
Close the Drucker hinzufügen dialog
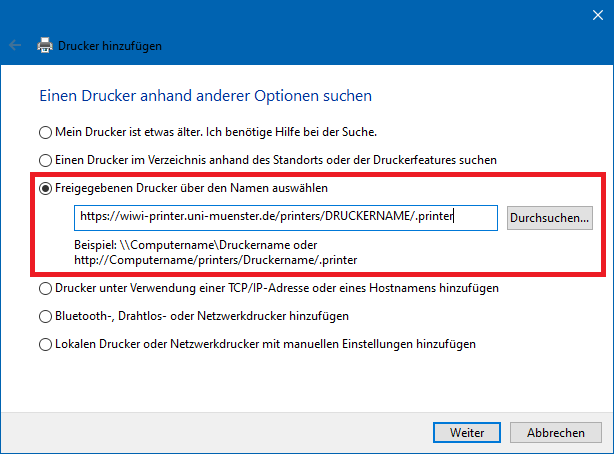point(598,15)
